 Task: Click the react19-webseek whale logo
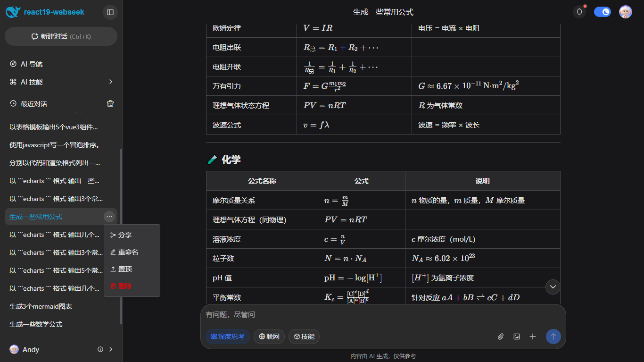coord(13,12)
